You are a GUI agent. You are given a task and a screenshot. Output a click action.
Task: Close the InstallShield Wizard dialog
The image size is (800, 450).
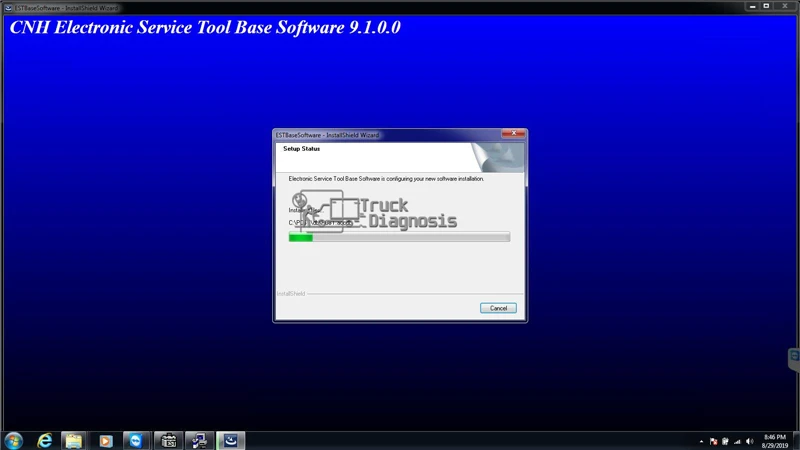click(x=513, y=133)
